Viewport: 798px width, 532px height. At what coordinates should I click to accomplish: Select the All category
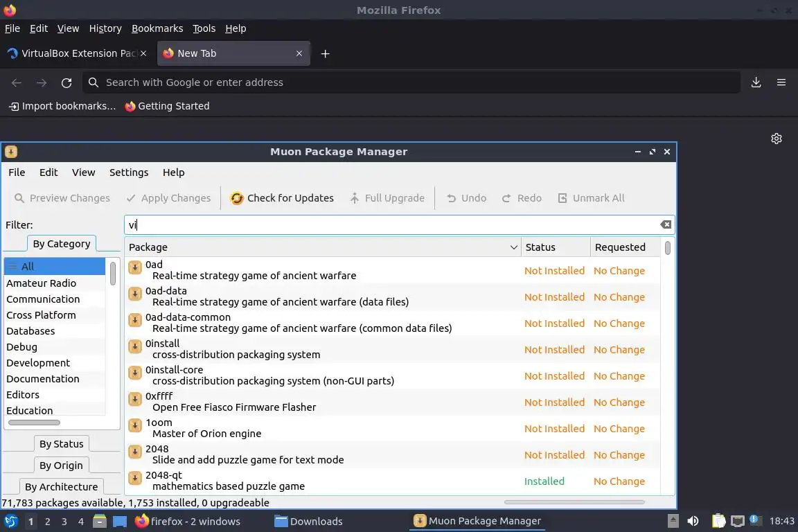coord(55,266)
